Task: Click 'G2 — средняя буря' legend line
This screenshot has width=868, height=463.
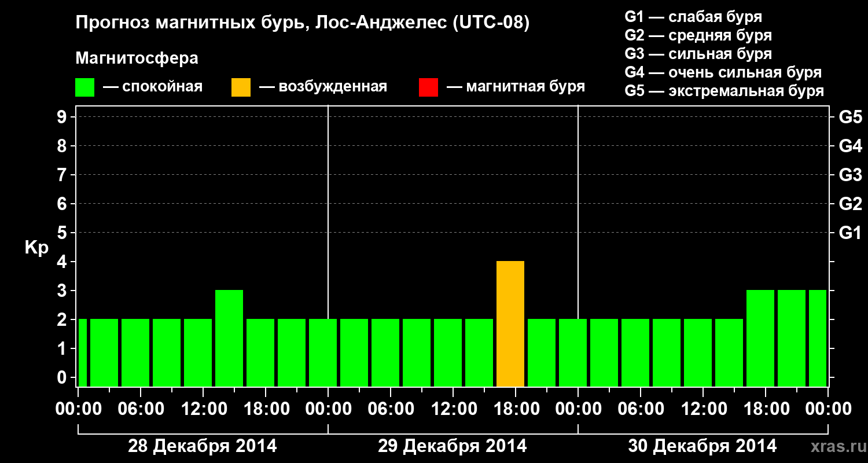Action: coord(698,35)
